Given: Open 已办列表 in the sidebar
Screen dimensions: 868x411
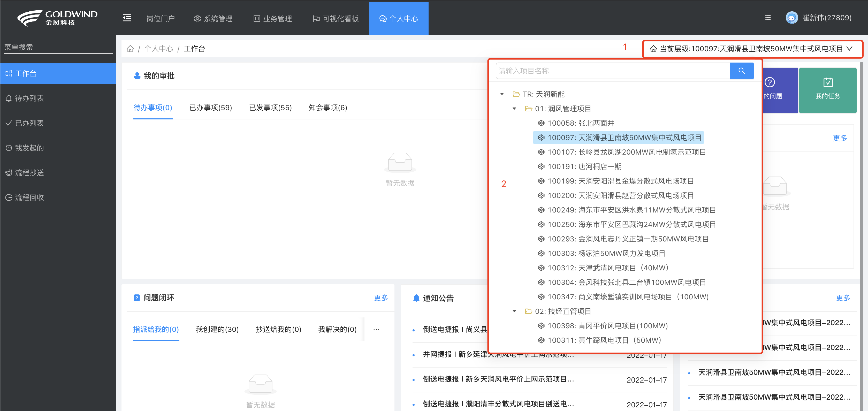Looking at the screenshot, I should pyautogui.click(x=58, y=123).
